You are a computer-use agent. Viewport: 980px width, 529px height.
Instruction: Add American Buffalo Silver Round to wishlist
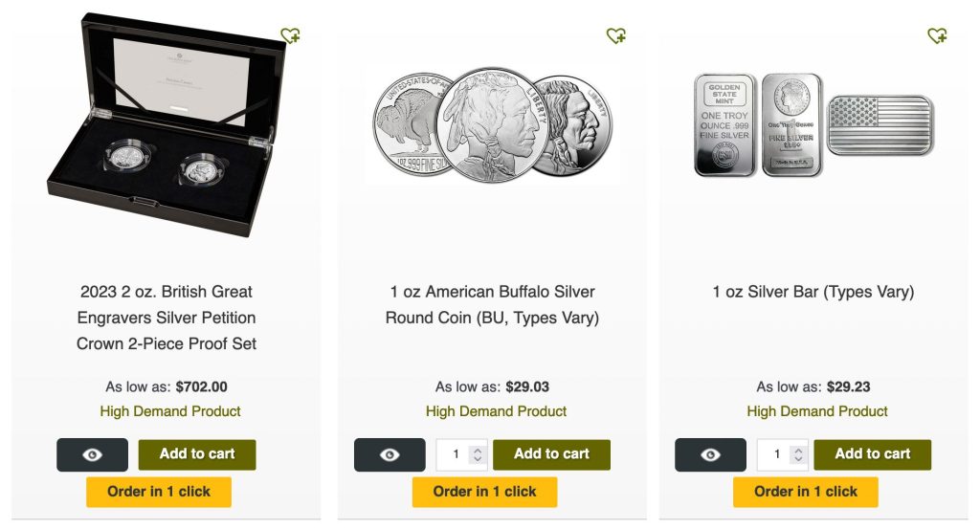(616, 36)
